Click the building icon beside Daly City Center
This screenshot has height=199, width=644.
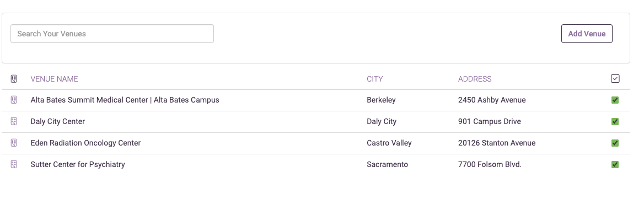tap(14, 121)
